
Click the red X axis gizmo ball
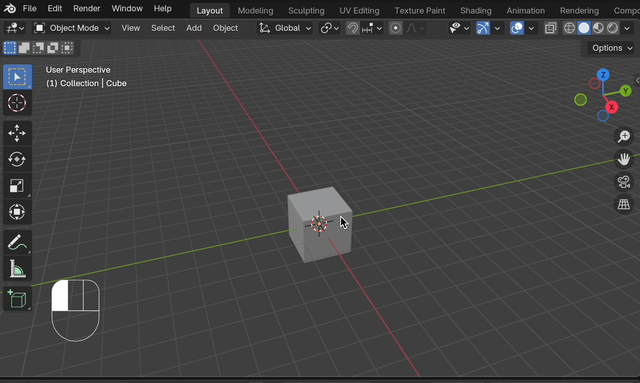[611, 107]
